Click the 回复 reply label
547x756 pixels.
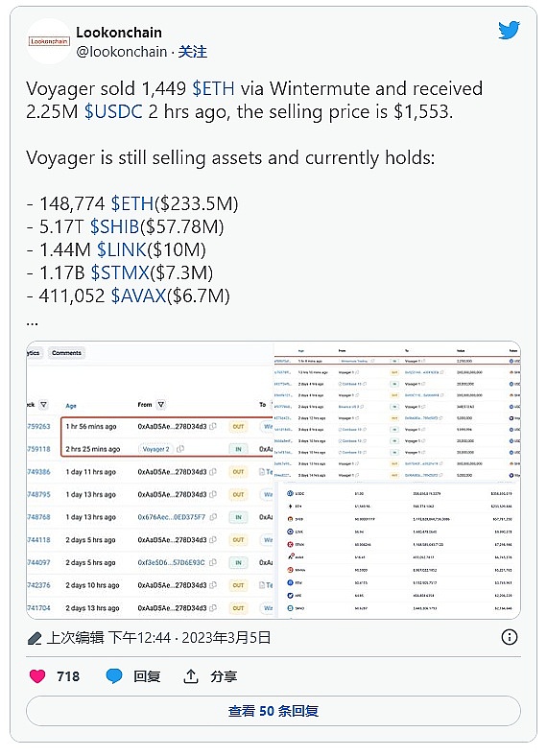click(x=147, y=676)
